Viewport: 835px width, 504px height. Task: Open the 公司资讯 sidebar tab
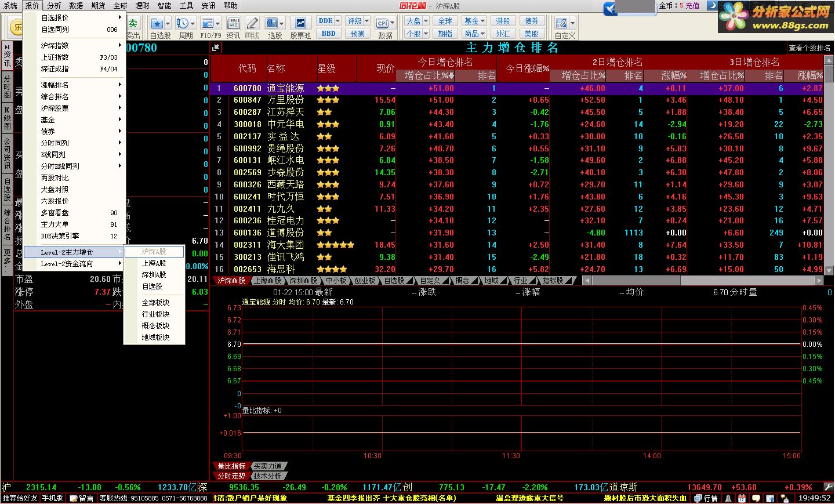pos(7,153)
